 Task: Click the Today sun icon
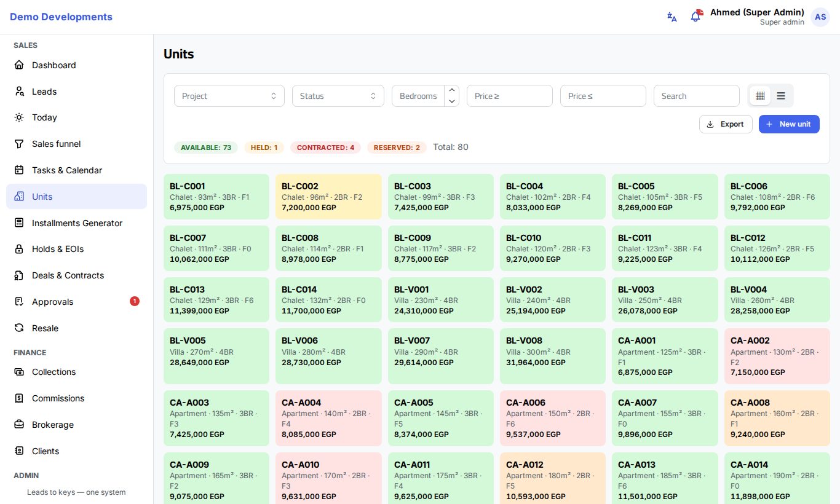[x=19, y=117]
